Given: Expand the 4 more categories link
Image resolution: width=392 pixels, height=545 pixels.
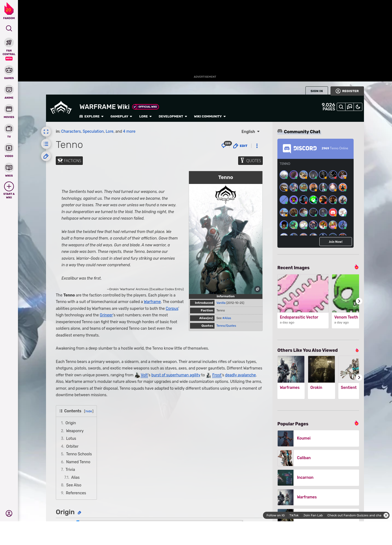Looking at the screenshot, I should tap(129, 131).
